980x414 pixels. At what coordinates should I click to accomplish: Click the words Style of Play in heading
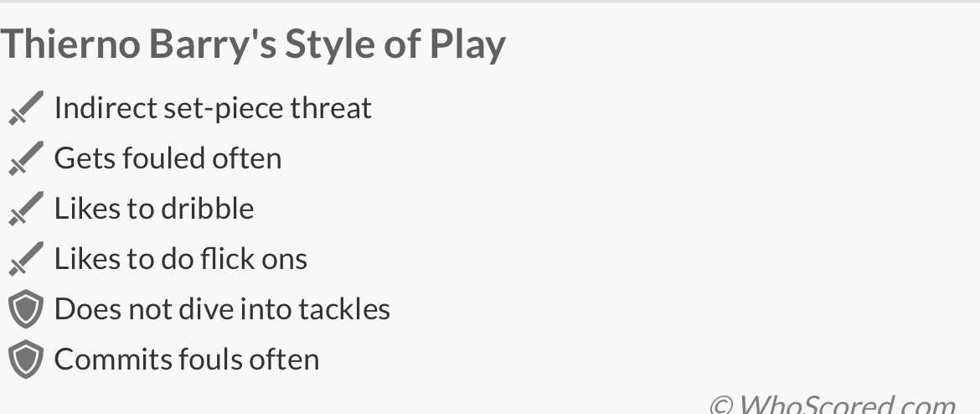tap(395, 44)
